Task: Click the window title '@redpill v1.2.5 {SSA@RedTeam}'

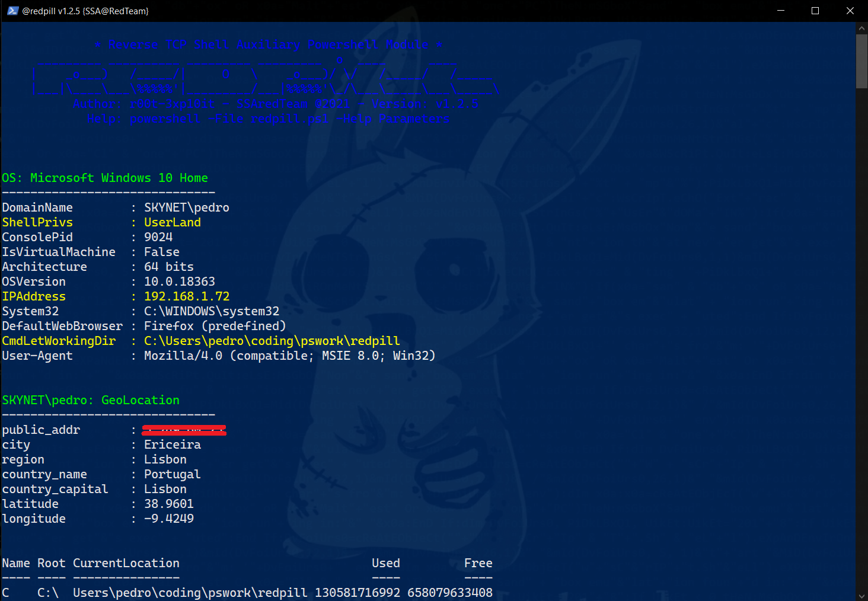Action: [85, 11]
